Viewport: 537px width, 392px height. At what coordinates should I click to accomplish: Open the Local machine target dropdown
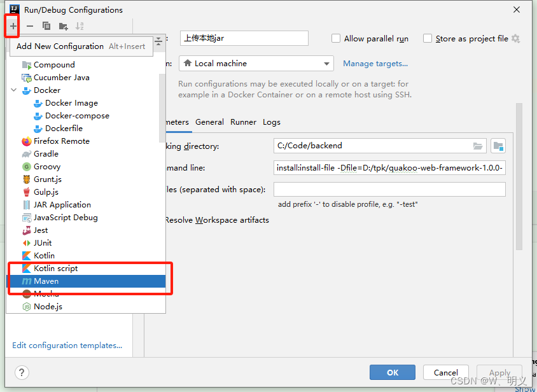click(x=256, y=64)
